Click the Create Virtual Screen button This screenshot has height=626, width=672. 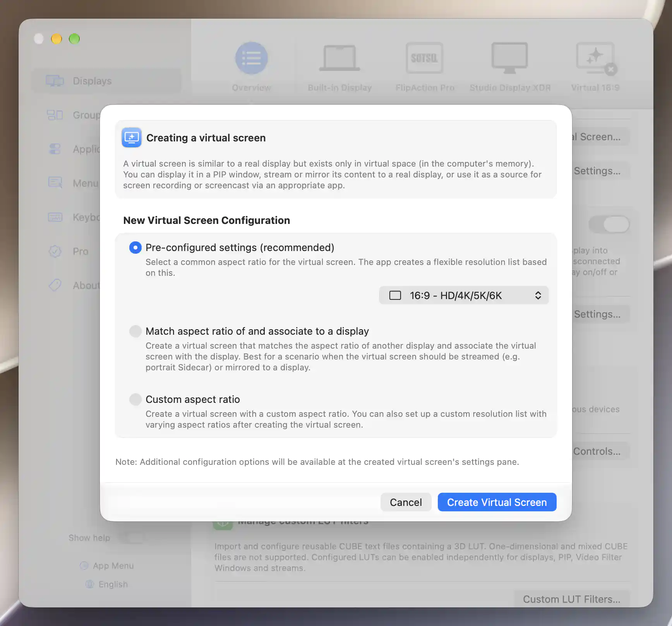point(497,502)
